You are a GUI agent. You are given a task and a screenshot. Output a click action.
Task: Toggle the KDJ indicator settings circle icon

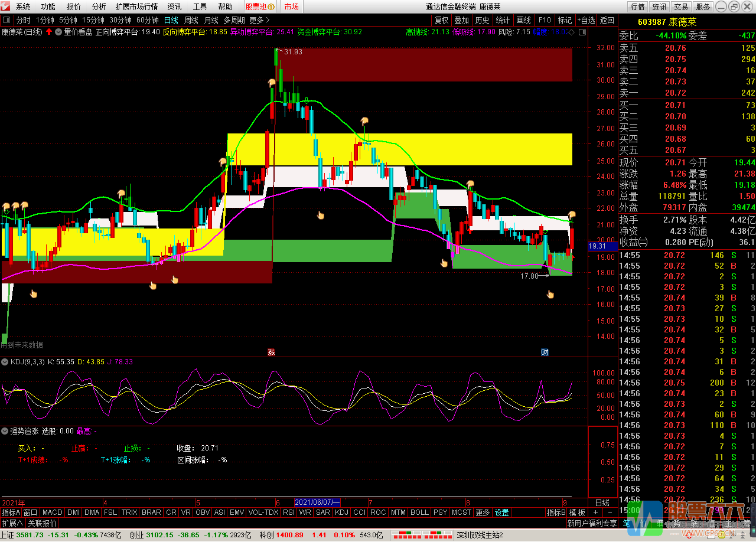click(5, 361)
